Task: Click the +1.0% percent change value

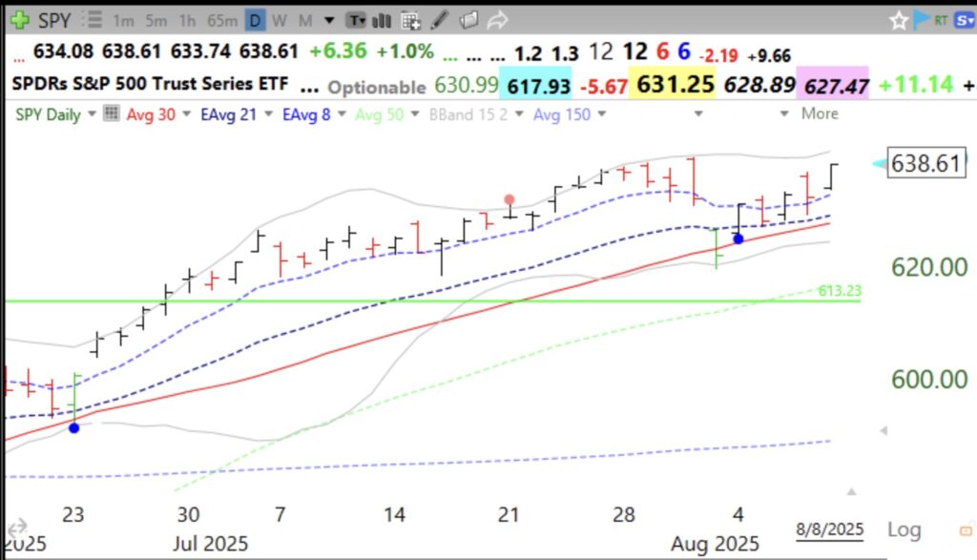Action: (405, 52)
